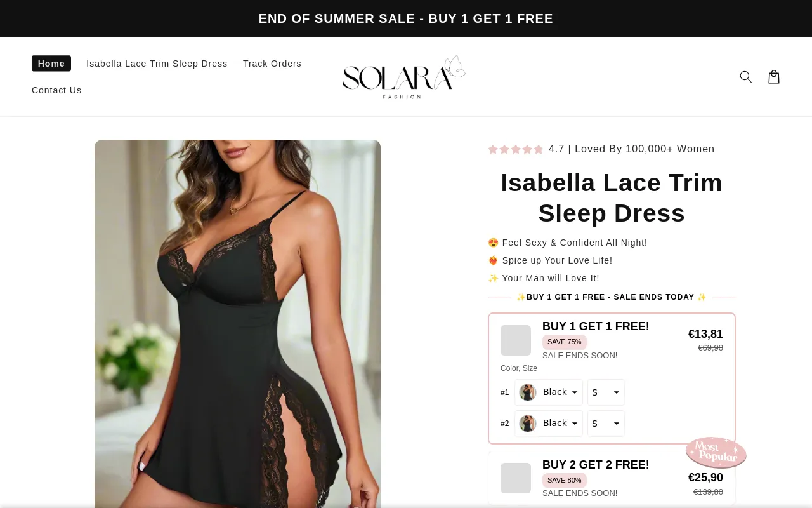Open the #1 size dropdown showing S
The height and width of the screenshot is (508, 812).
tap(606, 392)
